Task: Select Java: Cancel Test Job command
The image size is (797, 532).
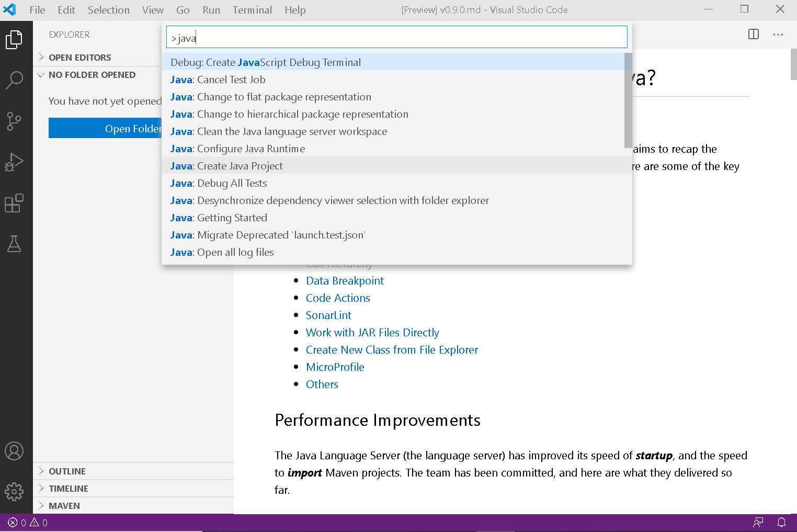Action: (393, 80)
